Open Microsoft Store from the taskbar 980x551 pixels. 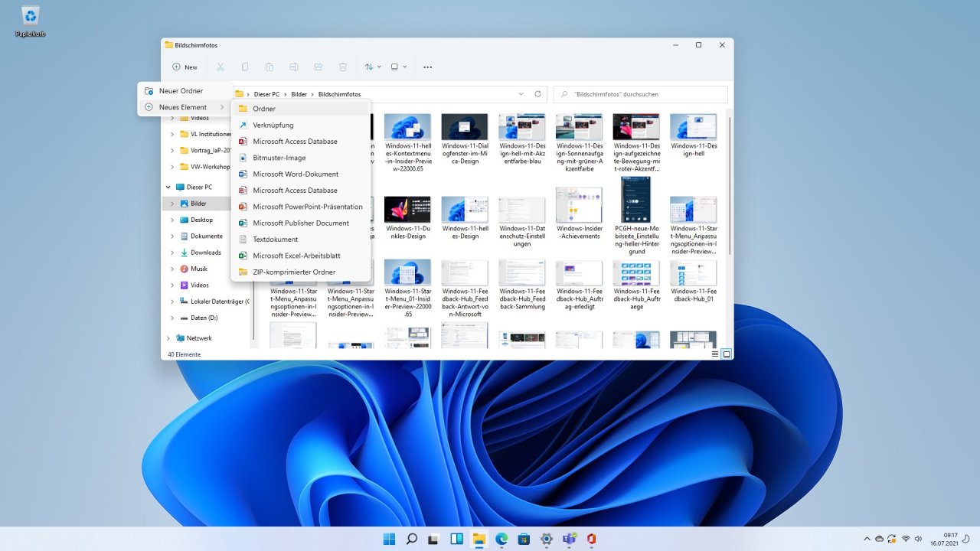(x=524, y=539)
